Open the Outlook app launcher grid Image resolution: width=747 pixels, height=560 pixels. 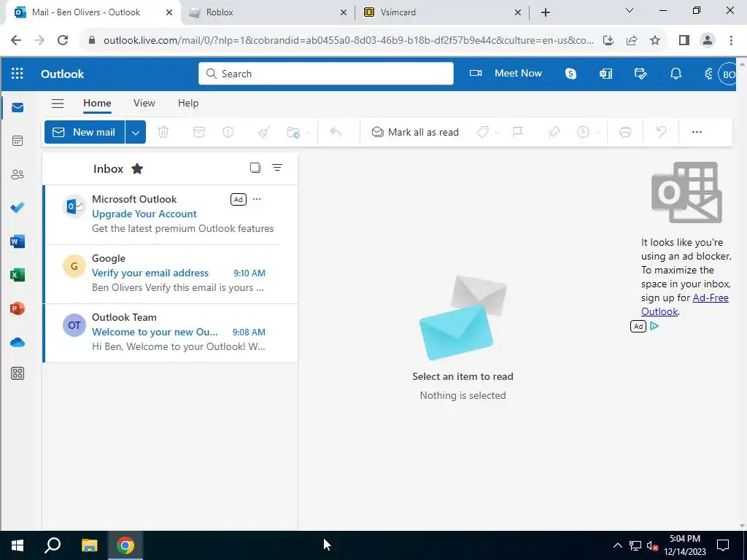pyautogui.click(x=18, y=74)
